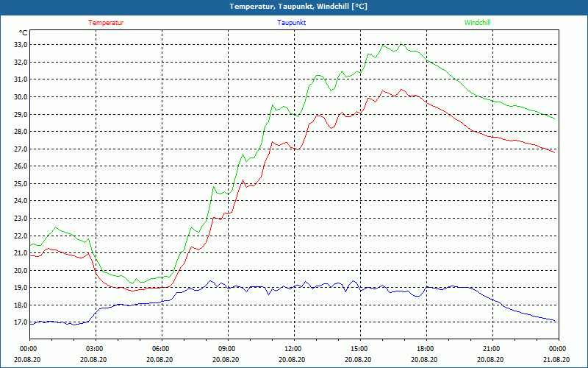The width and height of the screenshot is (588, 368).
Task: Select the blue 'Taupunkt' legend label
Action: (291, 23)
